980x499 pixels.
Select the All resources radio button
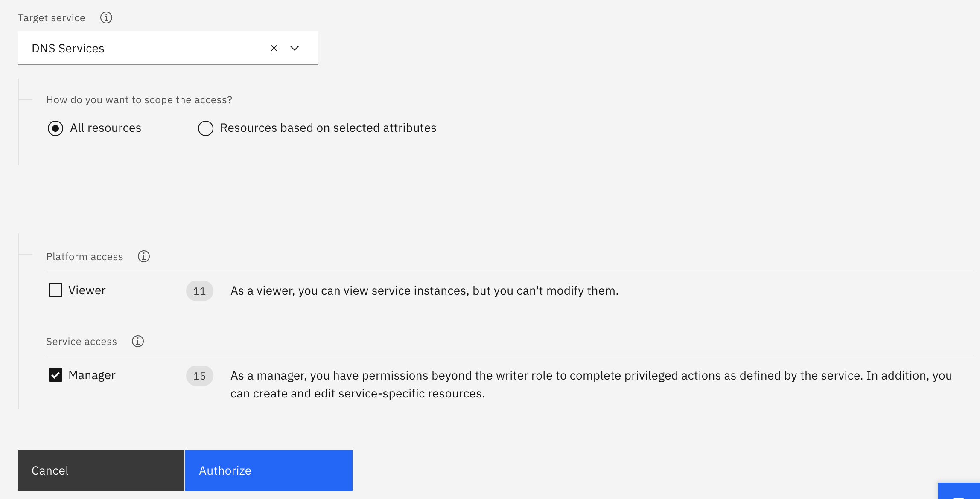tap(55, 128)
